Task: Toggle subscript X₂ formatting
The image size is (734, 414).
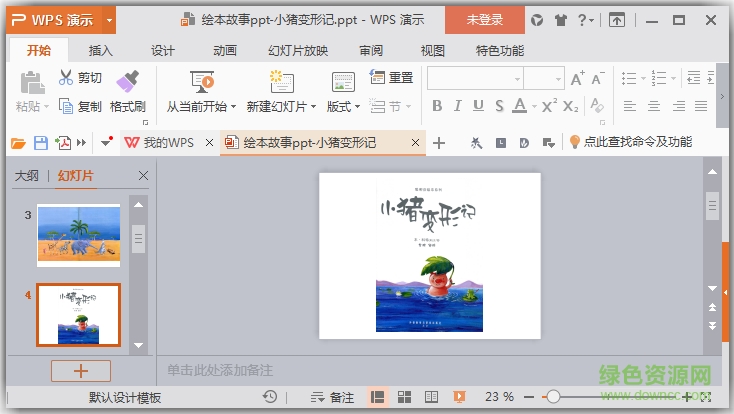Action: [x=571, y=106]
